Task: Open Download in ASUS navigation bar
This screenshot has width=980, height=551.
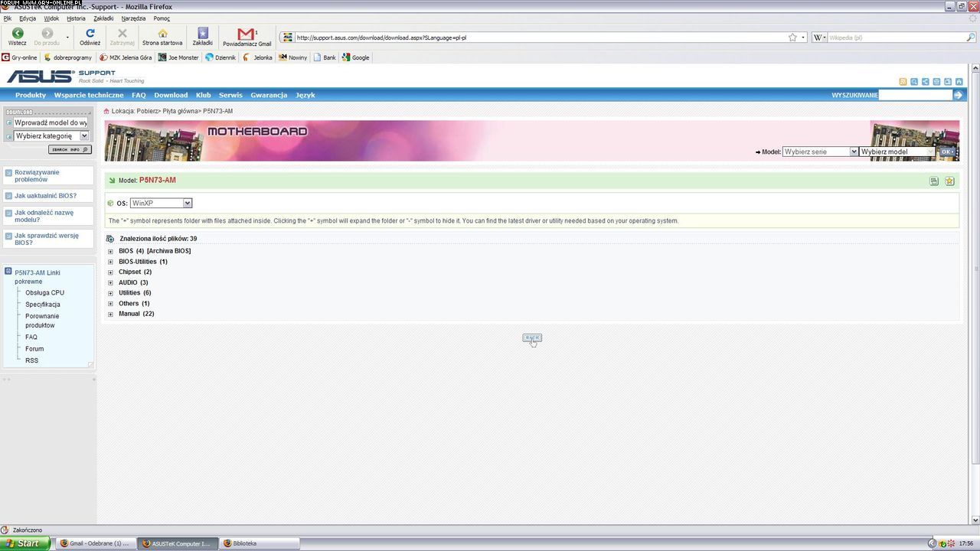Action: pyautogui.click(x=171, y=95)
